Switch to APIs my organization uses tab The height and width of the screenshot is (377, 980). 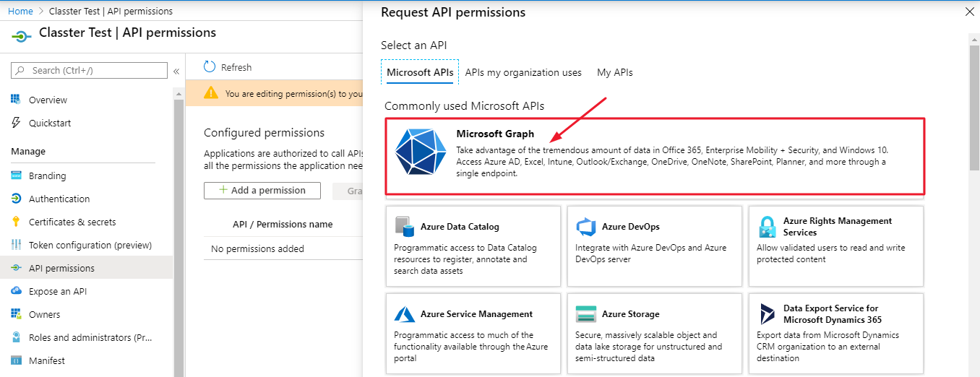(523, 72)
